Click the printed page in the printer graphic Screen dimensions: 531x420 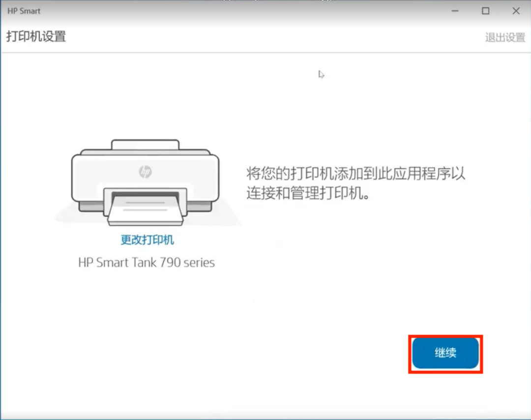pos(144,207)
